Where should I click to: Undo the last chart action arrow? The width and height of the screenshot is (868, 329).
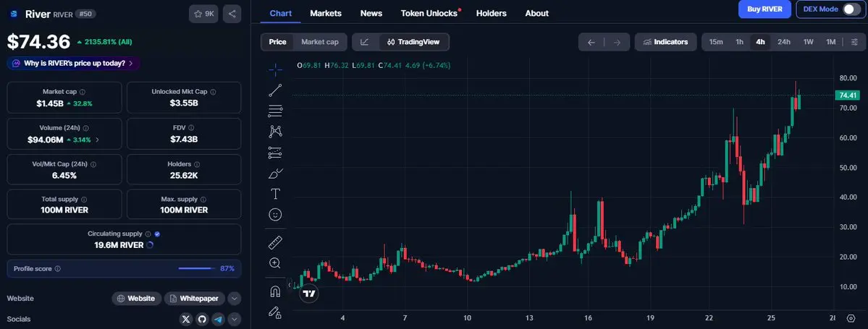[x=591, y=42]
